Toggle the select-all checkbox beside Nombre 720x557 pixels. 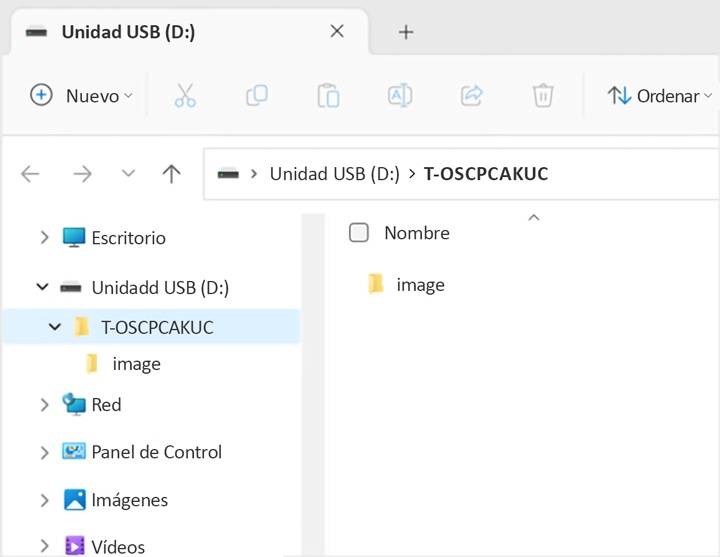pos(359,232)
